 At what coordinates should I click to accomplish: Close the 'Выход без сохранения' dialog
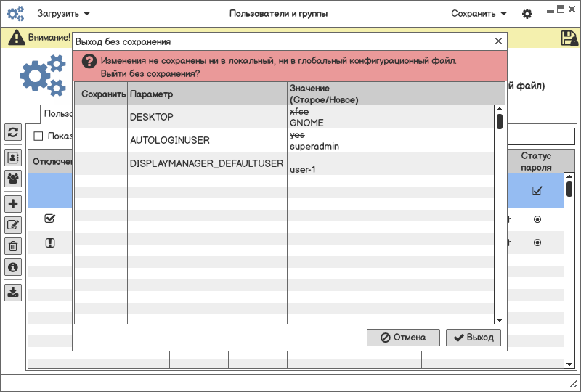498,42
